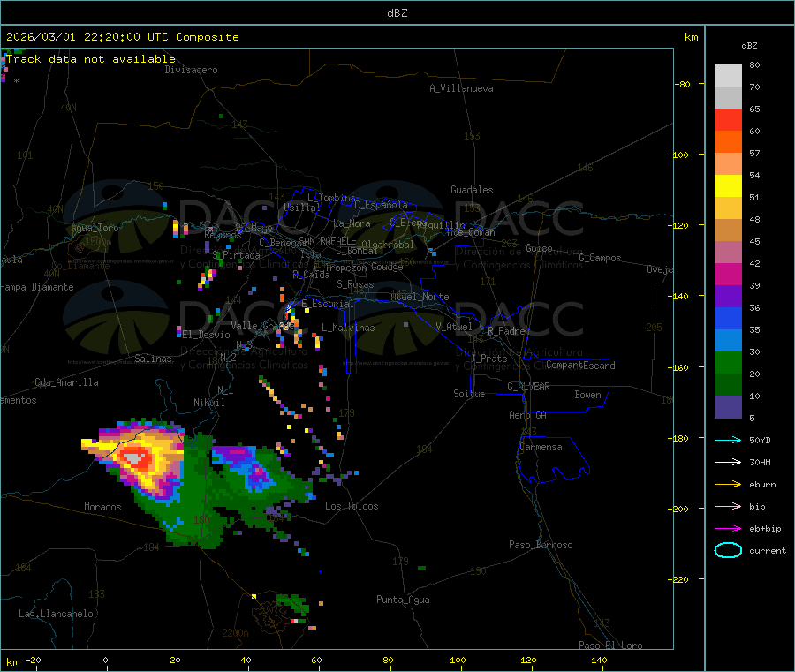Select the slate purple 5-10 dBZ swatch

pos(728,407)
